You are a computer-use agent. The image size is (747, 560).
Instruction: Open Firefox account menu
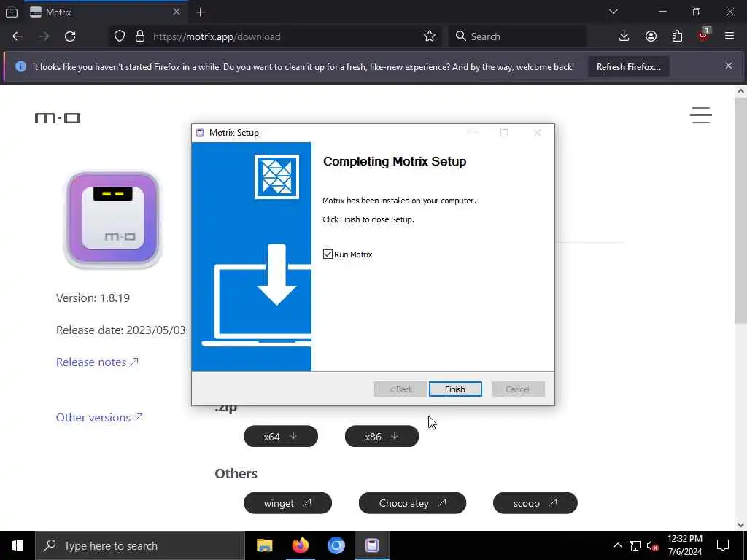651,36
